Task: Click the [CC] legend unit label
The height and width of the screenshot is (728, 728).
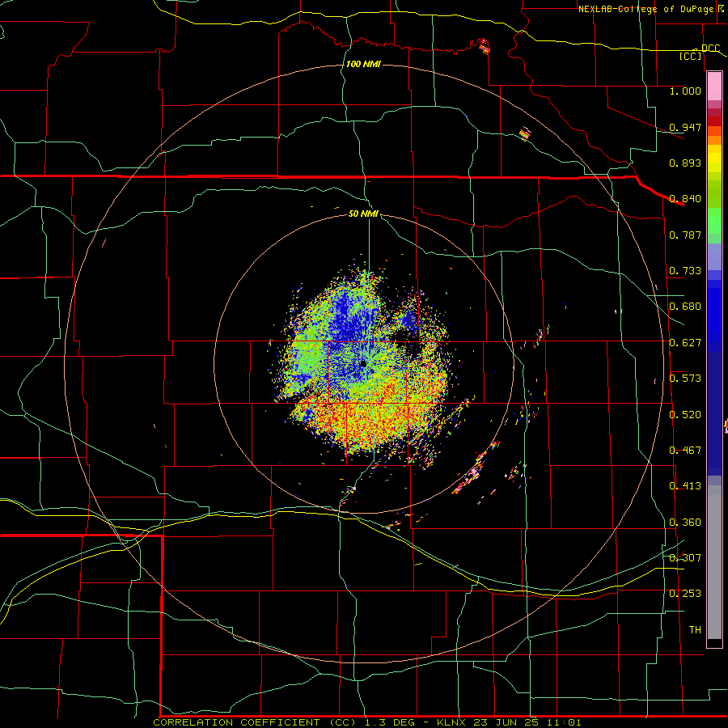Action: (691, 56)
